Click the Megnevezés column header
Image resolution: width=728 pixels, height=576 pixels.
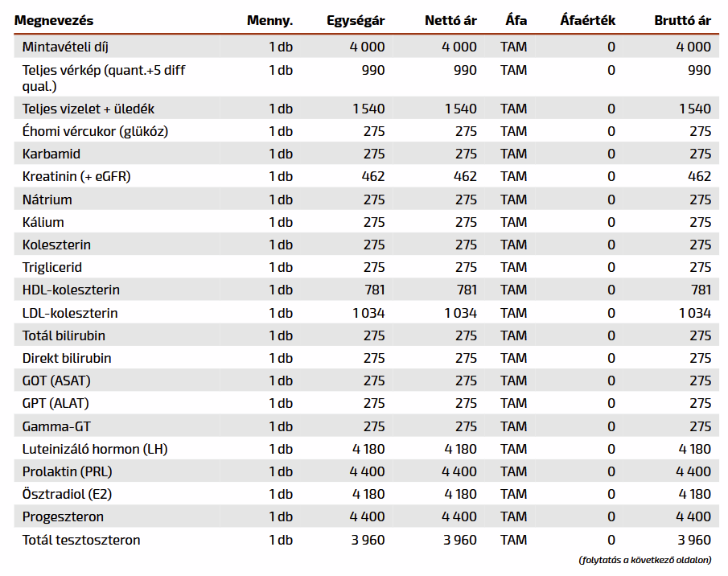point(54,20)
